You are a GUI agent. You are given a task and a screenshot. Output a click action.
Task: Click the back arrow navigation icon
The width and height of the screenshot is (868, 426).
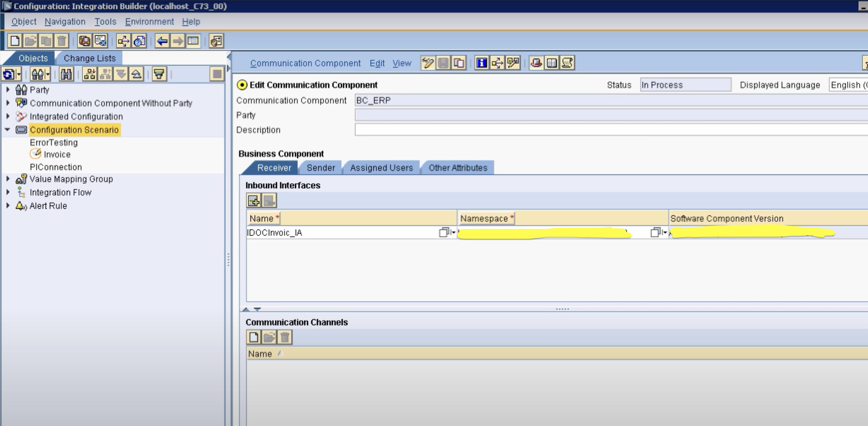point(162,41)
